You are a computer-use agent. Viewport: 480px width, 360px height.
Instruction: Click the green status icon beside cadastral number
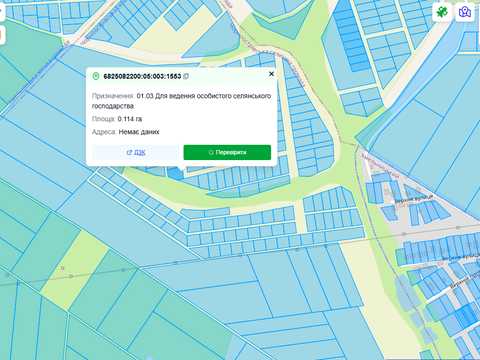pyautogui.click(x=96, y=76)
